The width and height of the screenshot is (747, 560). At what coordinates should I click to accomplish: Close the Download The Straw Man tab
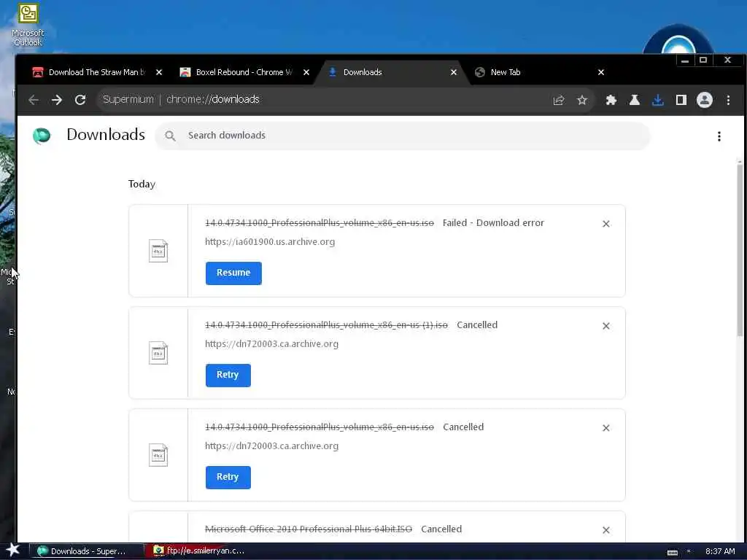click(159, 72)
